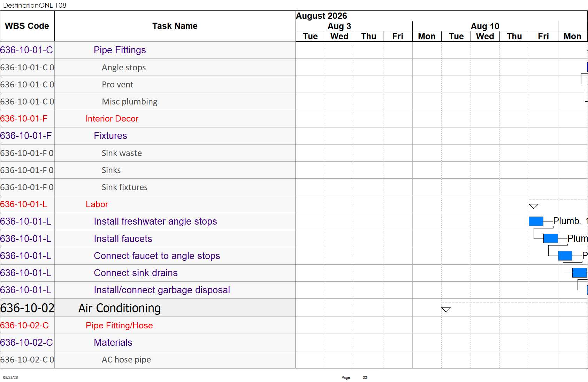Select the Materials task row

pos(113,343)
